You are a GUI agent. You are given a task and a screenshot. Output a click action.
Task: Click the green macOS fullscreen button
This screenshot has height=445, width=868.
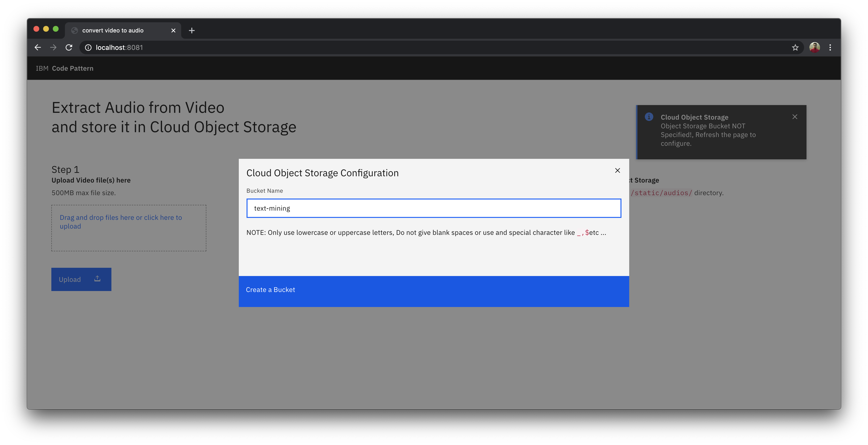(56, 29)
